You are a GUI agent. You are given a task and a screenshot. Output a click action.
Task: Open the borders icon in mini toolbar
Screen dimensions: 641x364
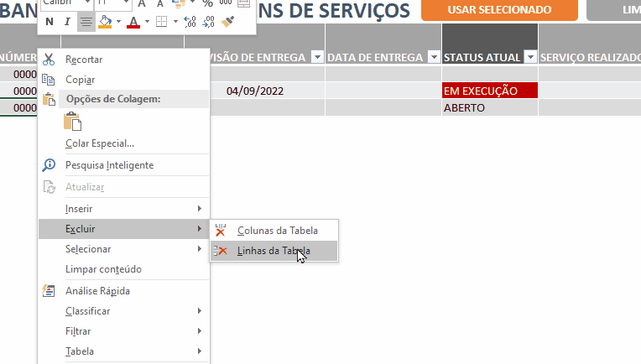[162, 22]
